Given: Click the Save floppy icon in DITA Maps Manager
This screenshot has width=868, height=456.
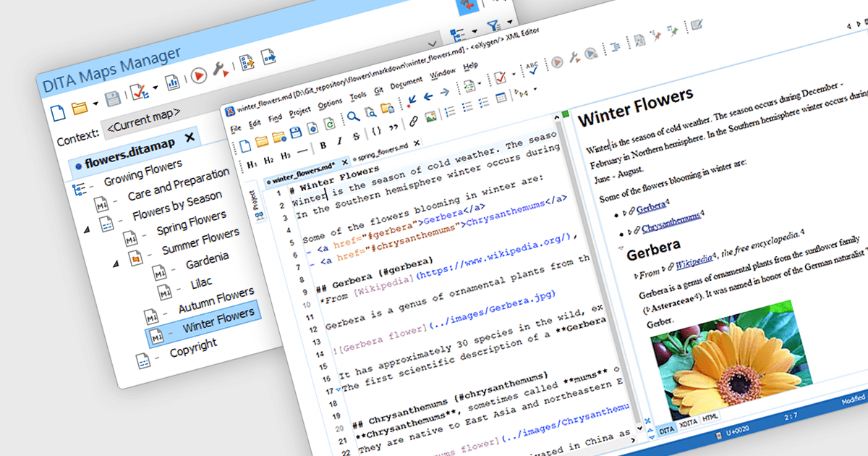Looking at the screenshot, I should [112, 99].
